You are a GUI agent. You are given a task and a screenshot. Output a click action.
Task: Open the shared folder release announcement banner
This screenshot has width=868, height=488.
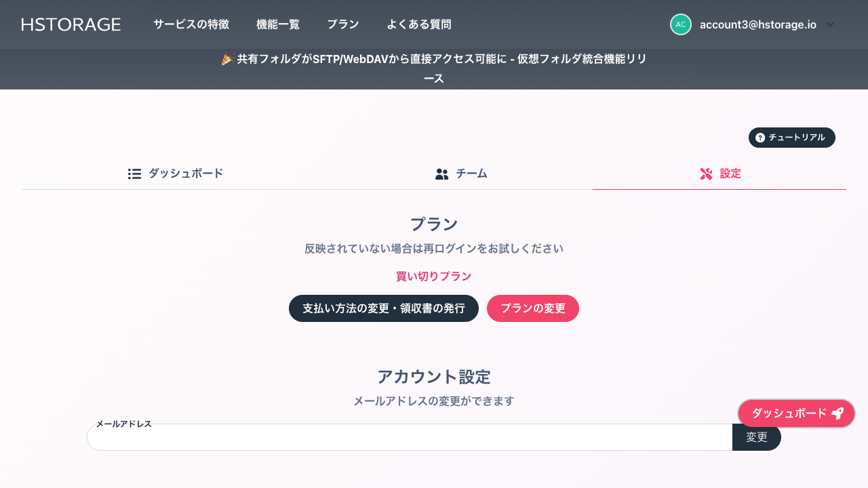[x=434, y=68]
